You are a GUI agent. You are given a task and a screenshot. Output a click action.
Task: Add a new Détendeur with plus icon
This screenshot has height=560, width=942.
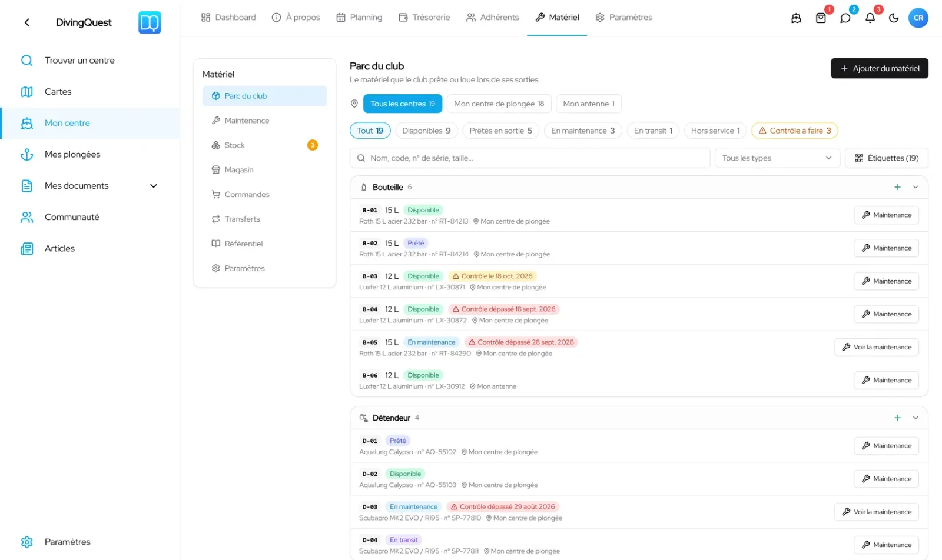(x=898, y=418)
